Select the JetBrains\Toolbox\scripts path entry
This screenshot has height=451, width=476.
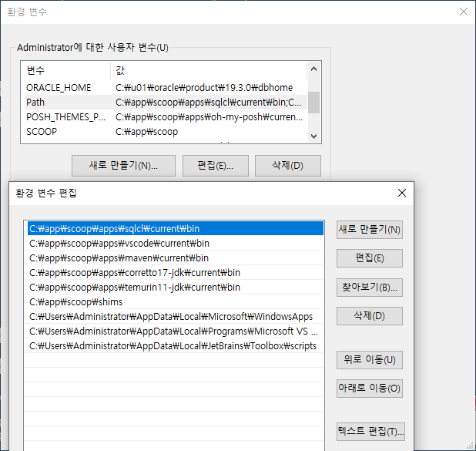coord(175,346)
